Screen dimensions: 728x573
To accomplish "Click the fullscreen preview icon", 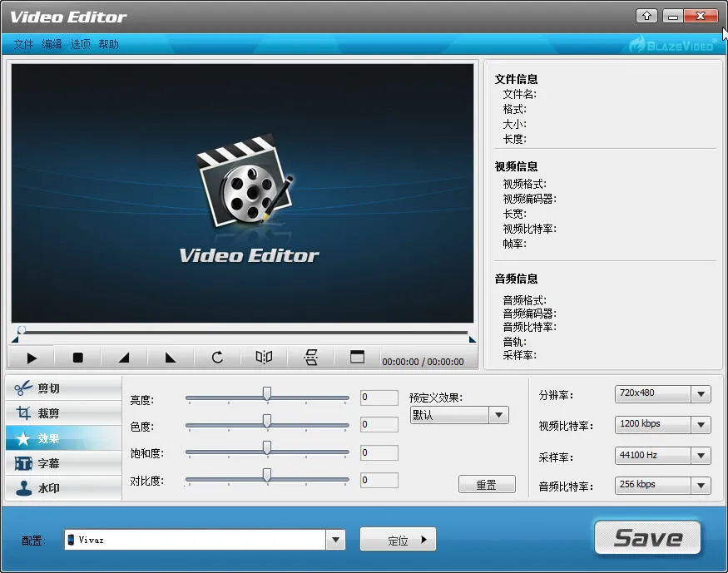I will pos(357,358).
